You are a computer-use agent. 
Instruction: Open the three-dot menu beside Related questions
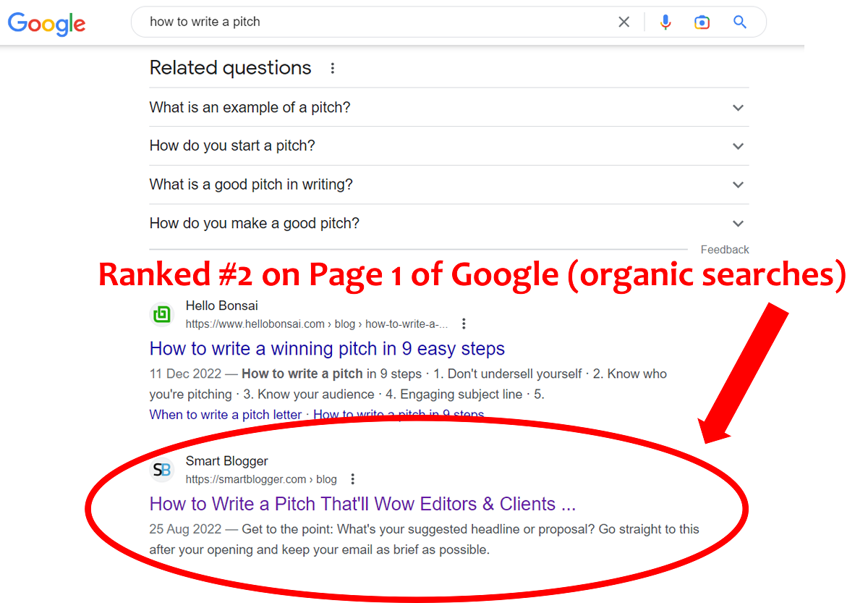333,69
